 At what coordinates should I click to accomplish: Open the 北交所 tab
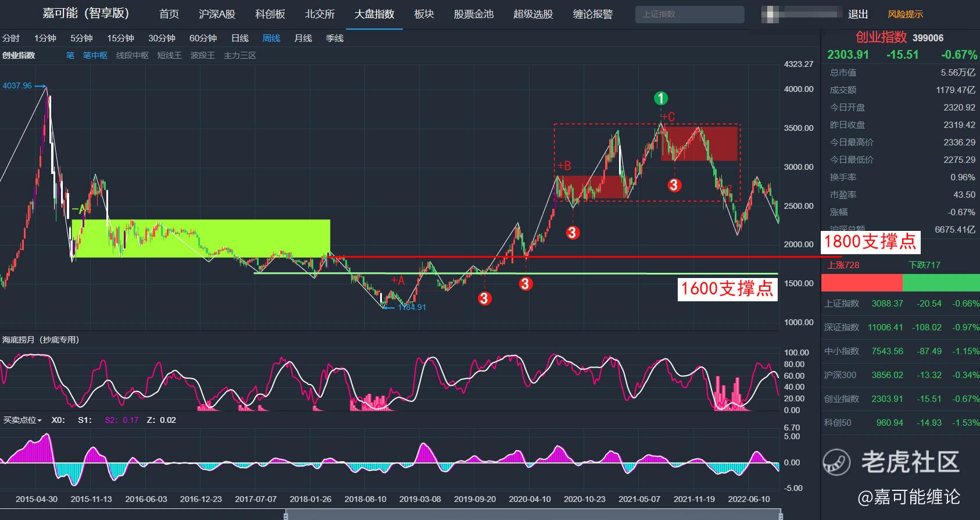coord(320,14)
